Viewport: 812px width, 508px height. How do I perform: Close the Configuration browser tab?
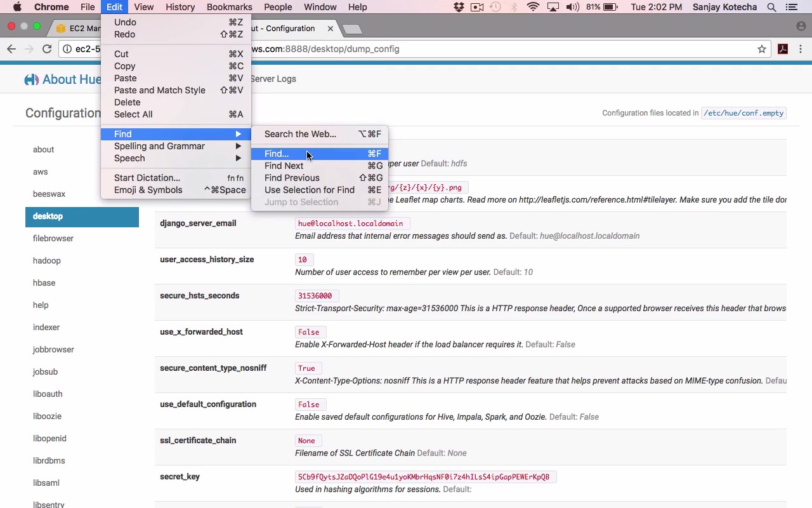click(330, 29)
